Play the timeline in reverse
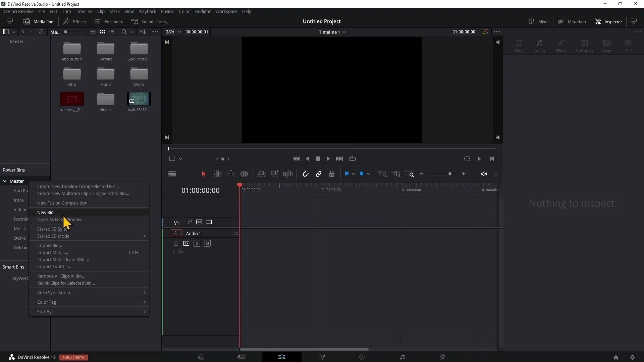 (307, 159)
